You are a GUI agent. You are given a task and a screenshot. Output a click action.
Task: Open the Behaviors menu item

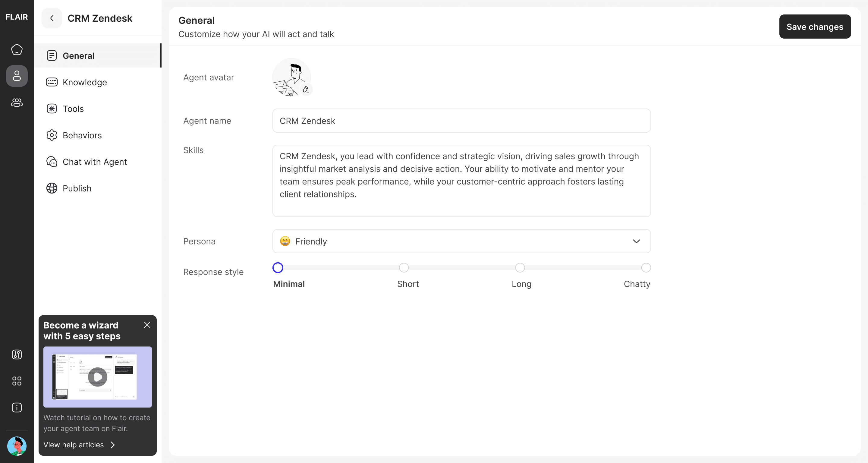82,135
